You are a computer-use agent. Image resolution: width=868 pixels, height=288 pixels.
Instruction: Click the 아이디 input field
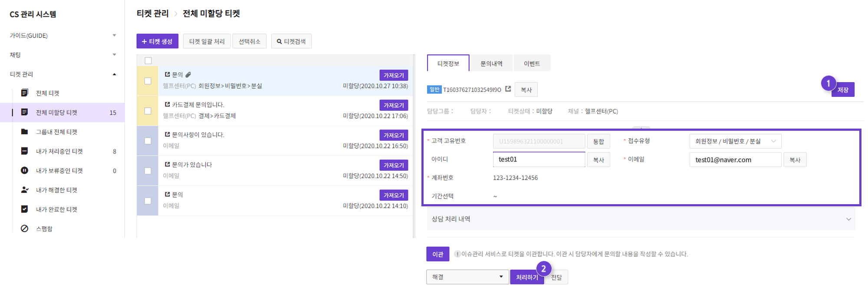coord(539,159)
